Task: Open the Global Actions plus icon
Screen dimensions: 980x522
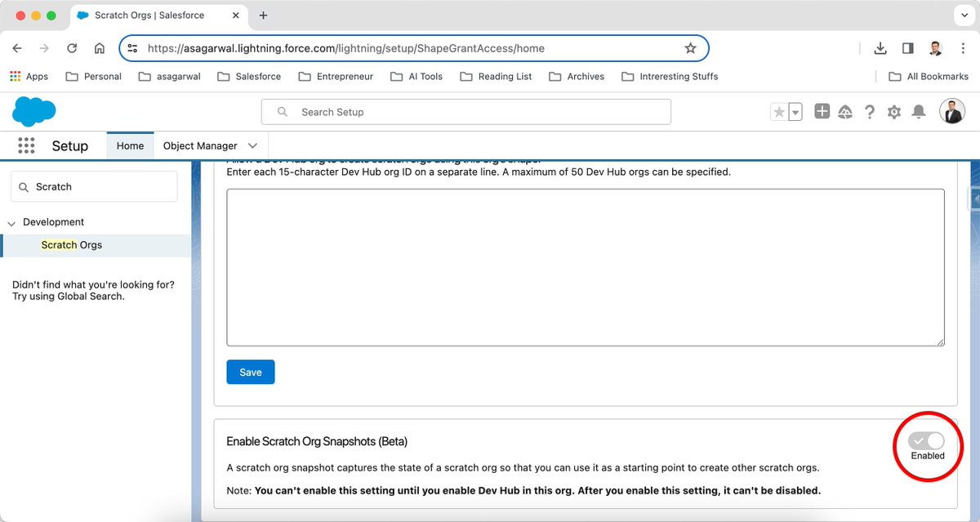Action: (822, 111)
